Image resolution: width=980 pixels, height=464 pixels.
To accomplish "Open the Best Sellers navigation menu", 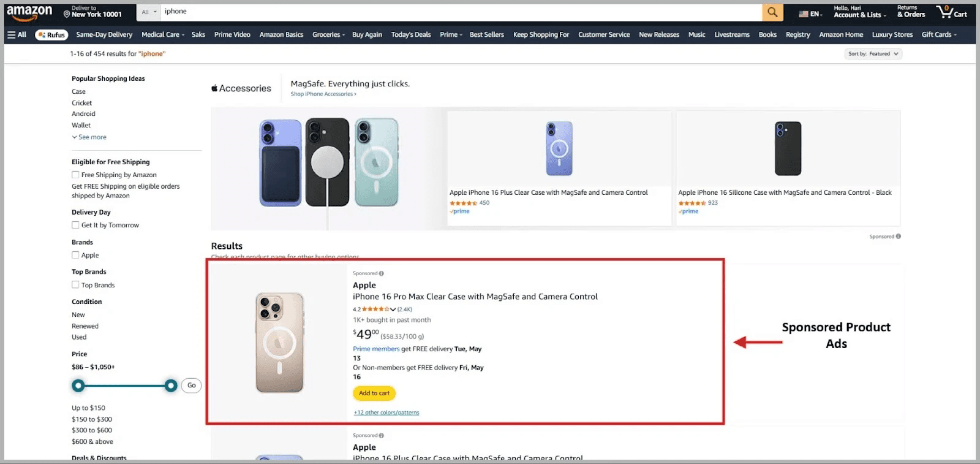I will tap(486, 34).
